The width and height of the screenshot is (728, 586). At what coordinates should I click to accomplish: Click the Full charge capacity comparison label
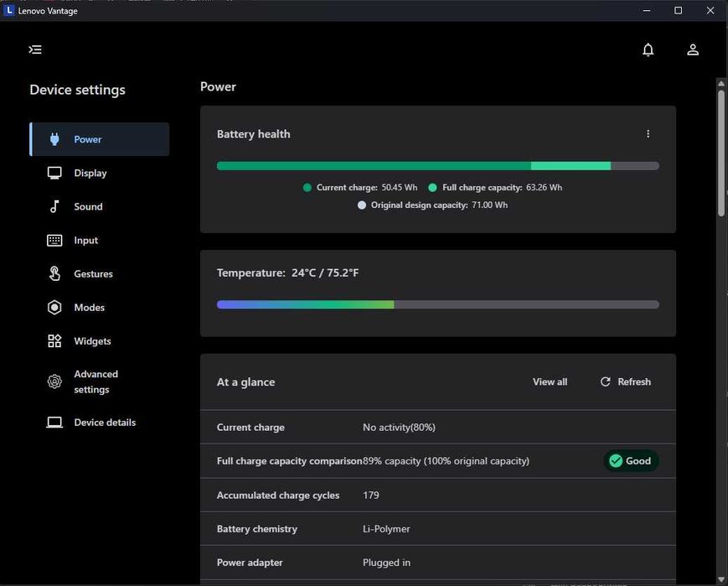[x=289, y=461]
